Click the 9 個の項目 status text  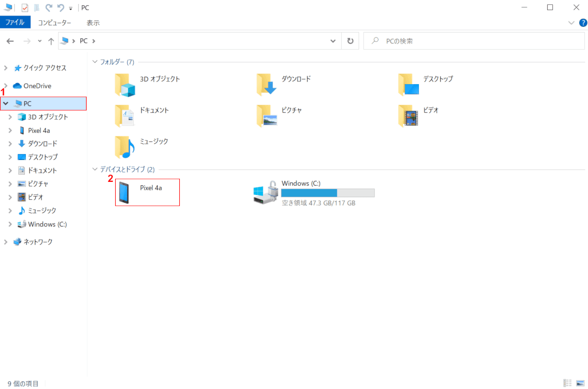tap(23, 384)
